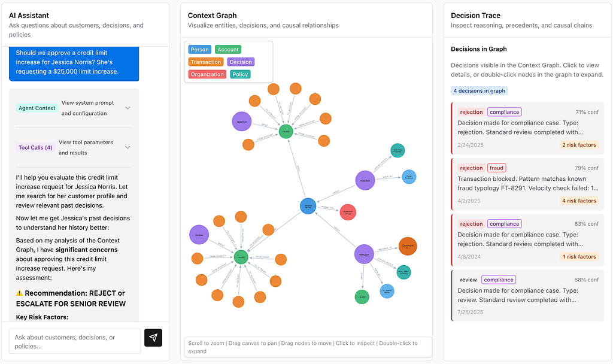Select an orange Transaction node in the graph

[273, 89]
